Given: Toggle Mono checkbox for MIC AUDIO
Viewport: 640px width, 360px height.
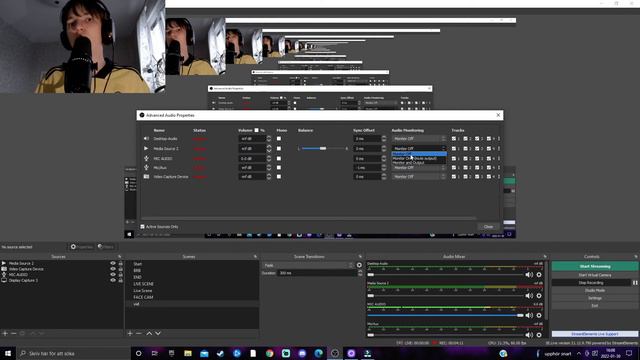Looking at the screenshot, I should pos(279,158).
